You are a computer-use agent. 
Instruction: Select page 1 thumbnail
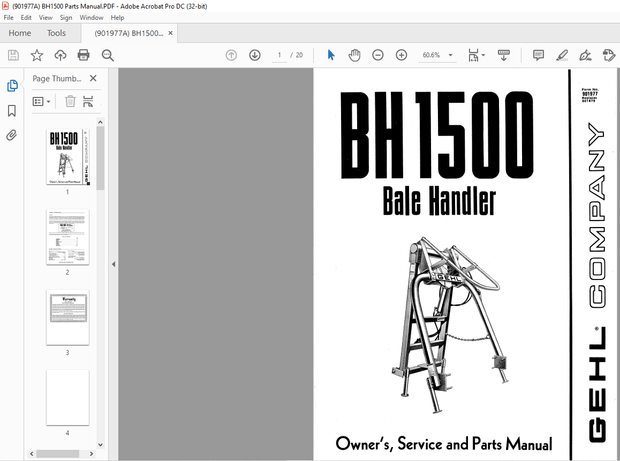(68, 157)
